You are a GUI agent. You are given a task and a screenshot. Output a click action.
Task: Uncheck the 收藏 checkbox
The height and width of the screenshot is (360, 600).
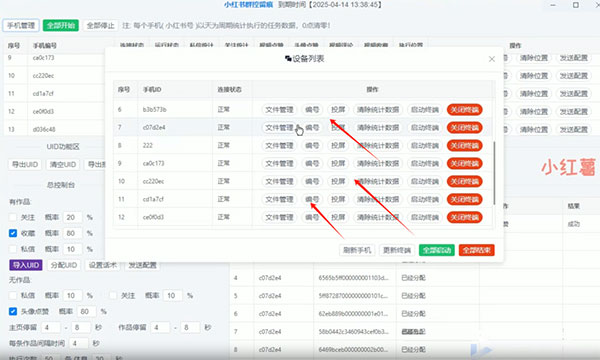(x=13, y=233)
